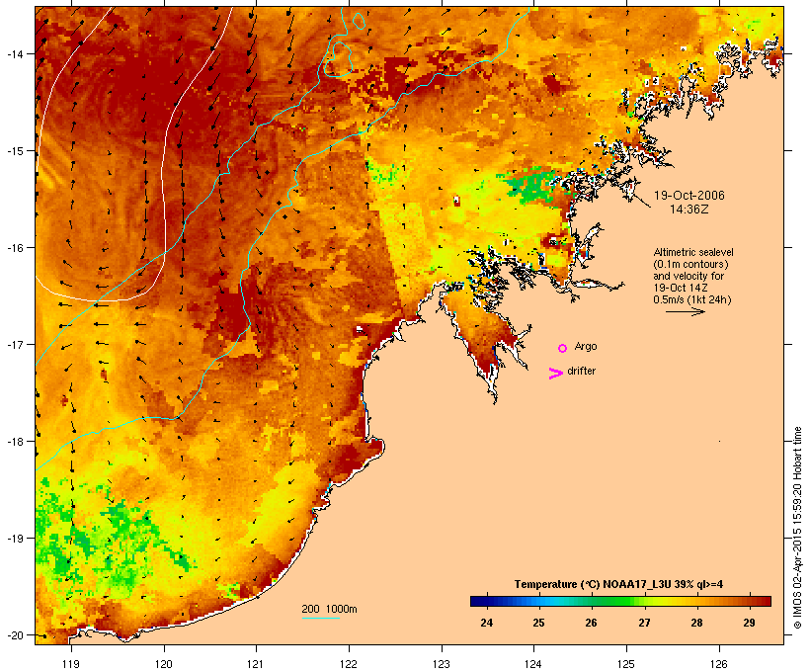Click the longitude label 119

tap(71, 664)
